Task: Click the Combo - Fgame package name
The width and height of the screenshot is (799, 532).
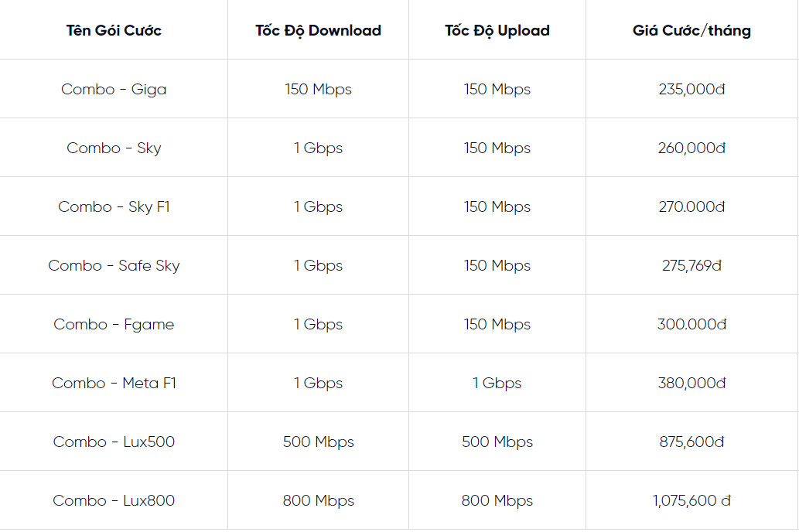Action: [x=114, y=325]
